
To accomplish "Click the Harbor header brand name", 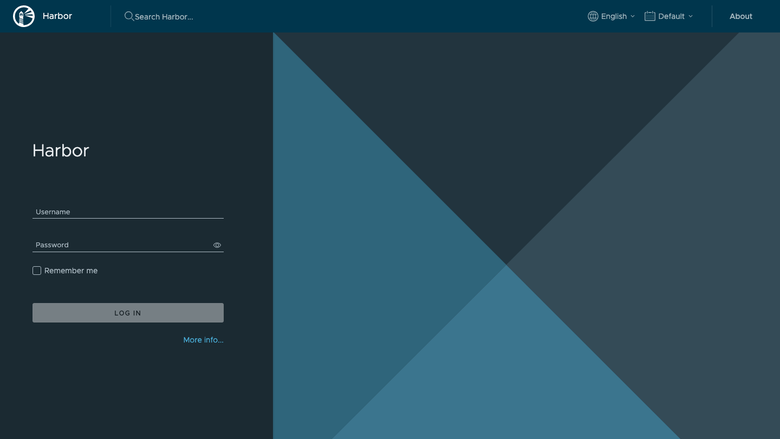I will 57,16.
